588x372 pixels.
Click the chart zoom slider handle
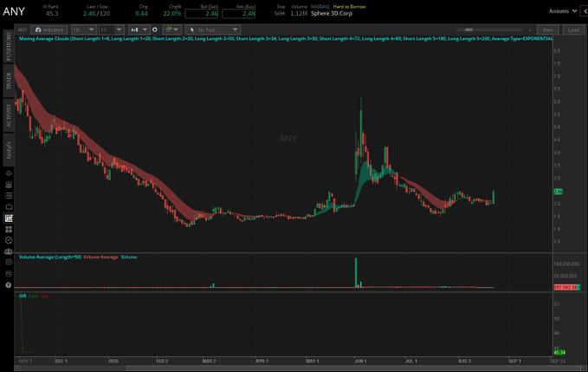coord(468,29)
